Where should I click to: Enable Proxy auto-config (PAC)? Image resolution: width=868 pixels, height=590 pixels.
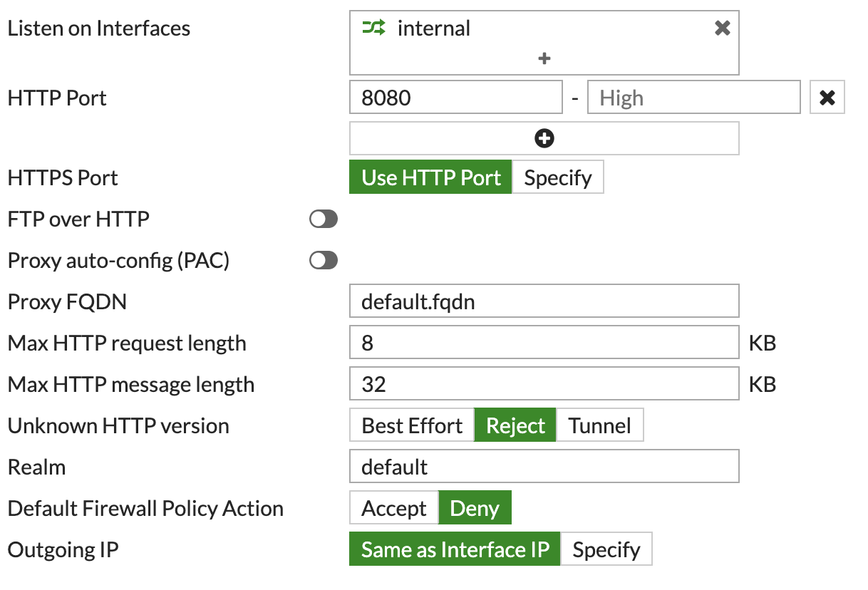(322, 260)
